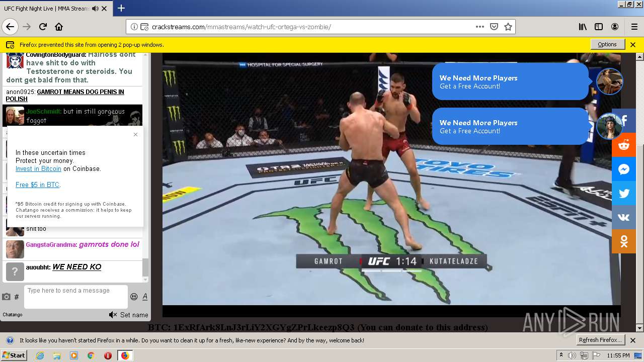Viewport: 644px width, 362px height.
Task: Open a new browser tab
Action: pyautogui.click(x=121, y=8)
